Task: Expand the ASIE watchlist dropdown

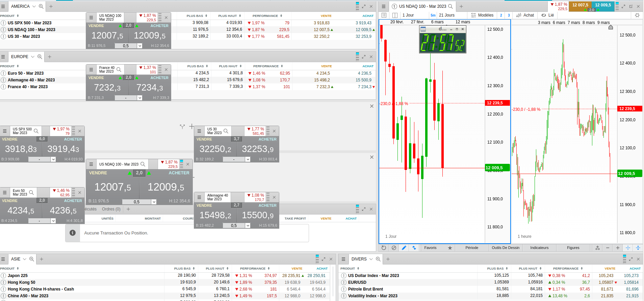Action: [25, 259]
